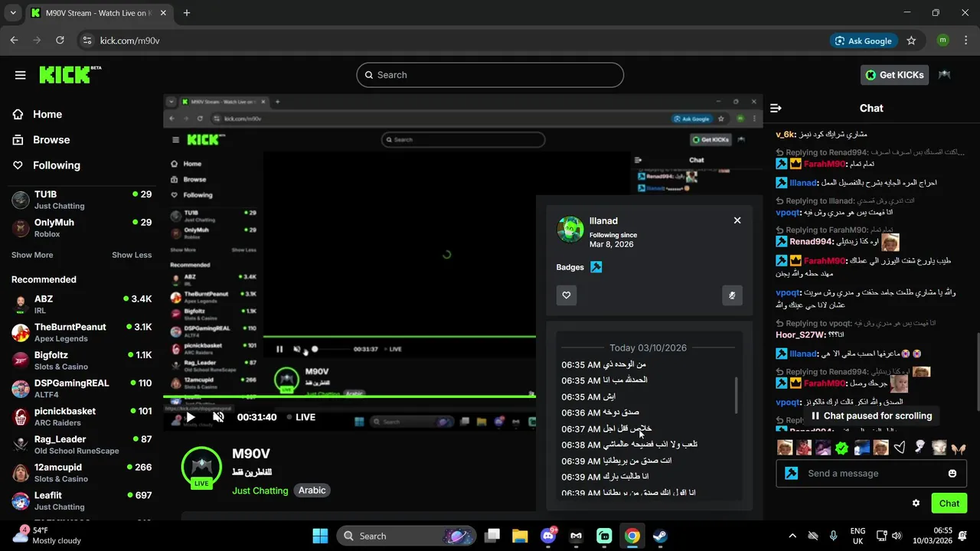980x551 pixels.
Task: Focus the Kick search field
Action: click(490, 75)
